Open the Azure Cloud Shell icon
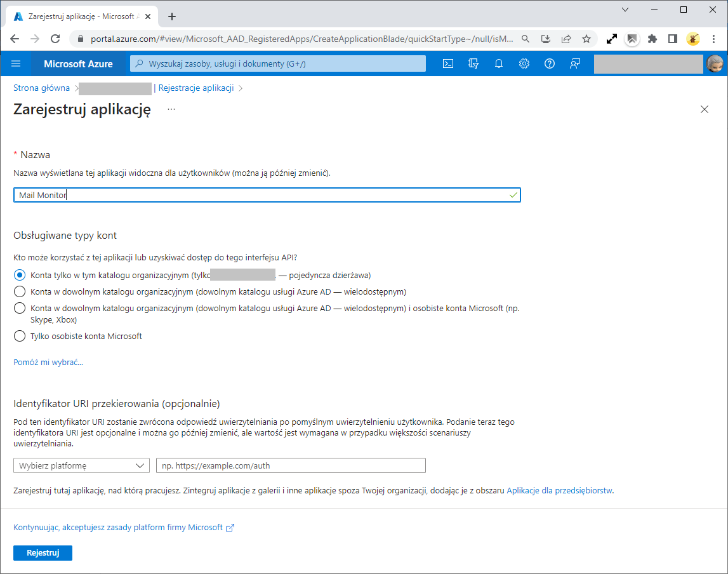 448,63
